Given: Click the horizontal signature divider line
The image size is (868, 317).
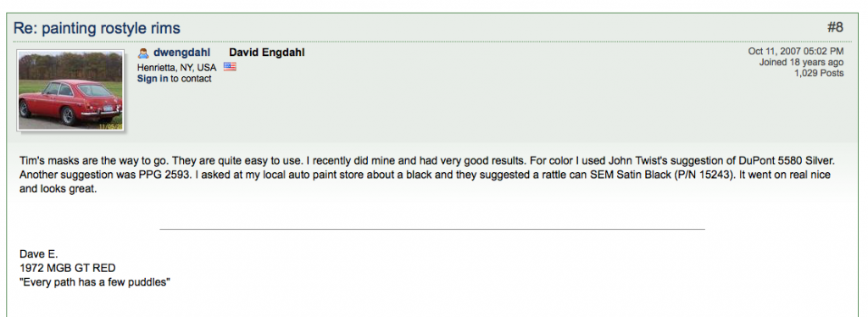Looking at the screenshot, I should tap(432, 229).
